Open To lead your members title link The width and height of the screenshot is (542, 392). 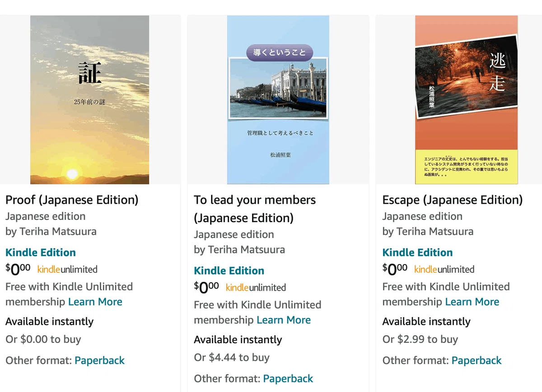point(255,209)
